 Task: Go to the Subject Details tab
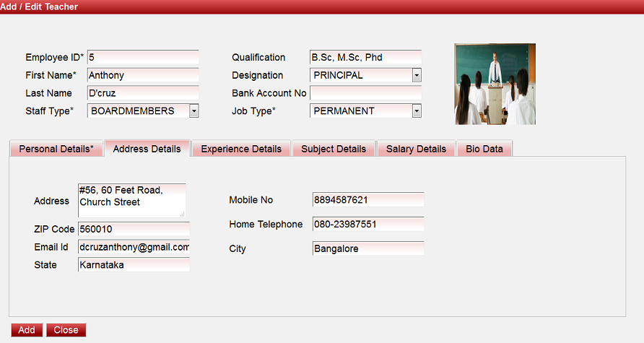coord(334,149)
